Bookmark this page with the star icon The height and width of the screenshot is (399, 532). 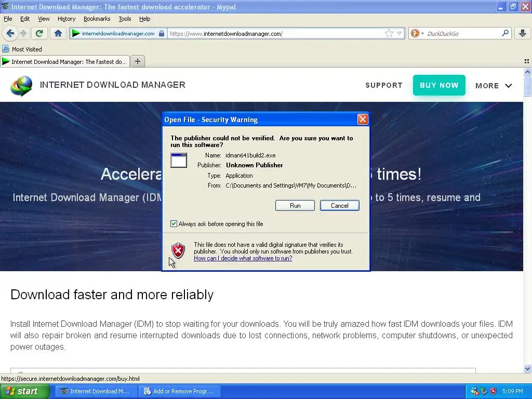[x=389, y=33]
